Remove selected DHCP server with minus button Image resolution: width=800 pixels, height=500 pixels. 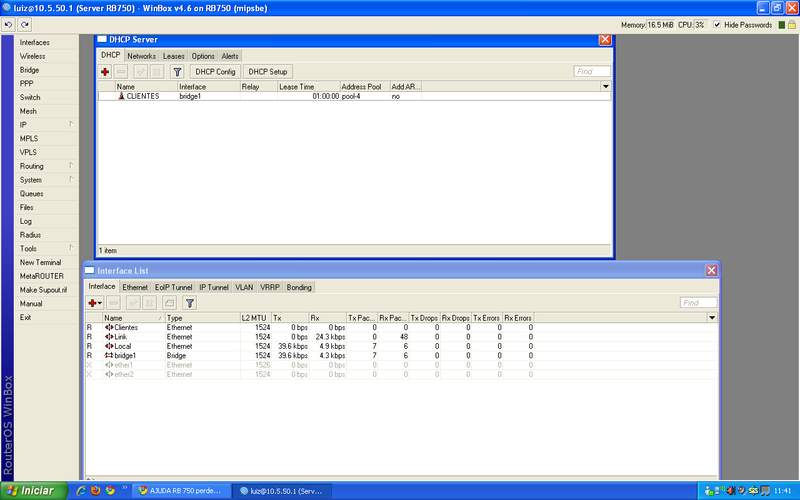click(x=121, y=72)
